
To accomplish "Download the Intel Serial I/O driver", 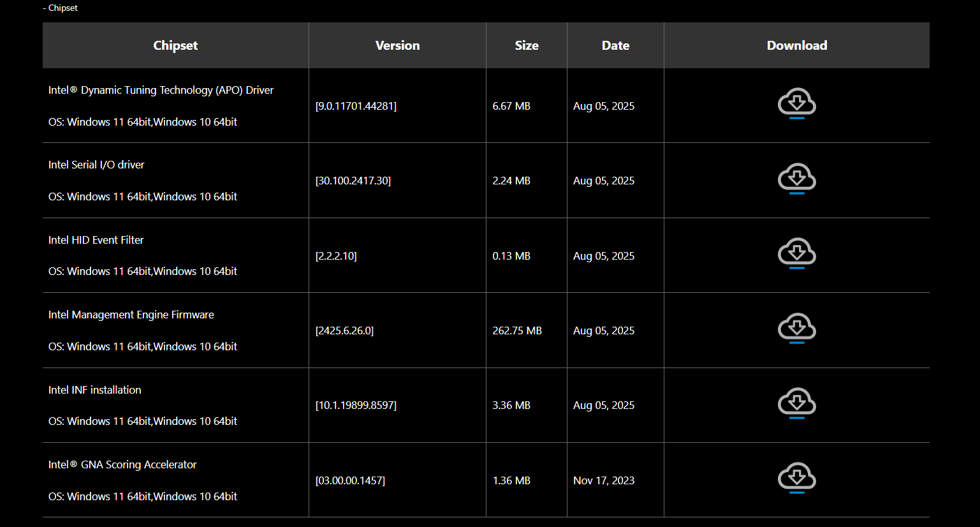I will coord(796,179).
